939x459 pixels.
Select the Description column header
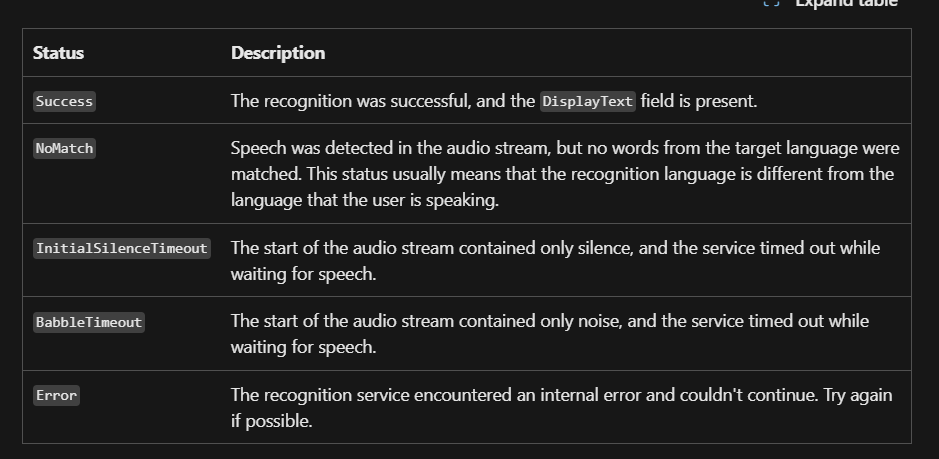click(x=278, y=53)
